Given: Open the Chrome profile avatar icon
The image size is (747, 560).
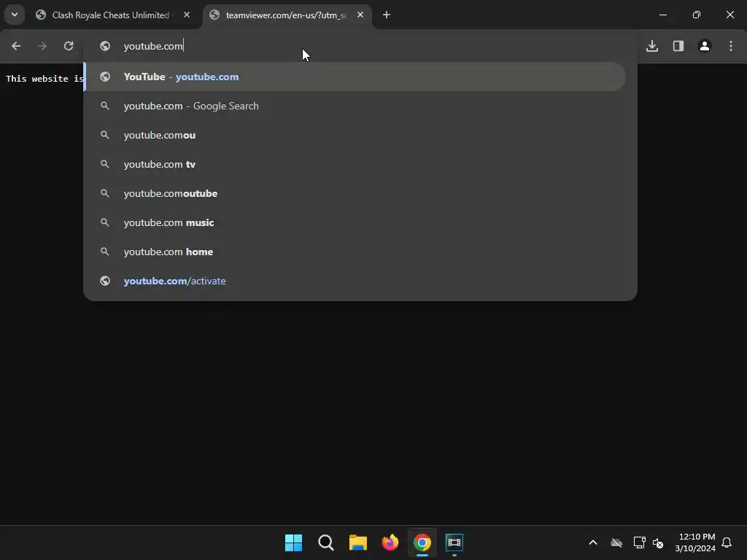Looking at the screenshot, I should click(705, 46).
